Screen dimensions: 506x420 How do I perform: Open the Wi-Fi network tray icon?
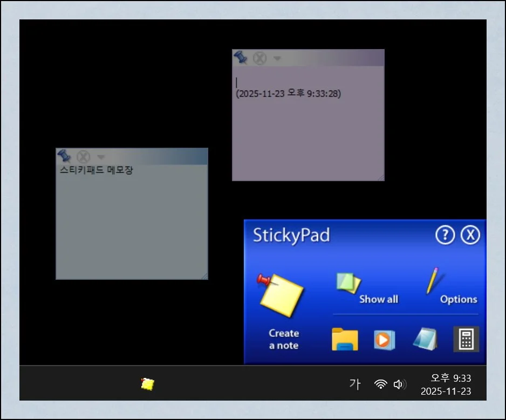pos(381,384)
